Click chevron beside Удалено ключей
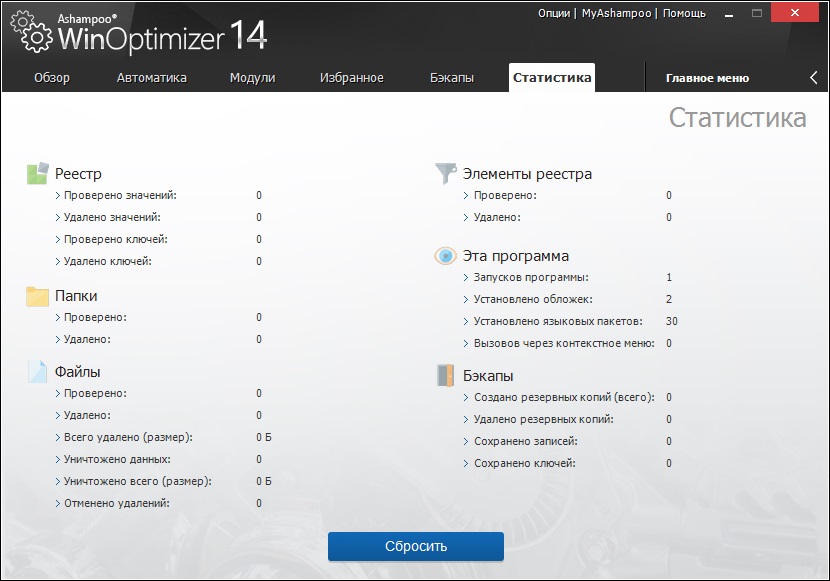Screen dimensions: 830x581 58,261
